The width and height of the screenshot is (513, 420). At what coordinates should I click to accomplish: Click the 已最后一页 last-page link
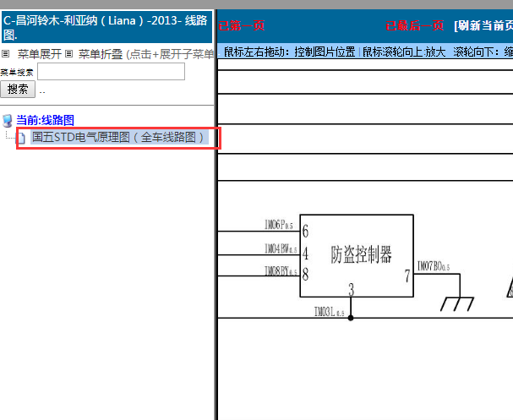(x=414, y=25)
